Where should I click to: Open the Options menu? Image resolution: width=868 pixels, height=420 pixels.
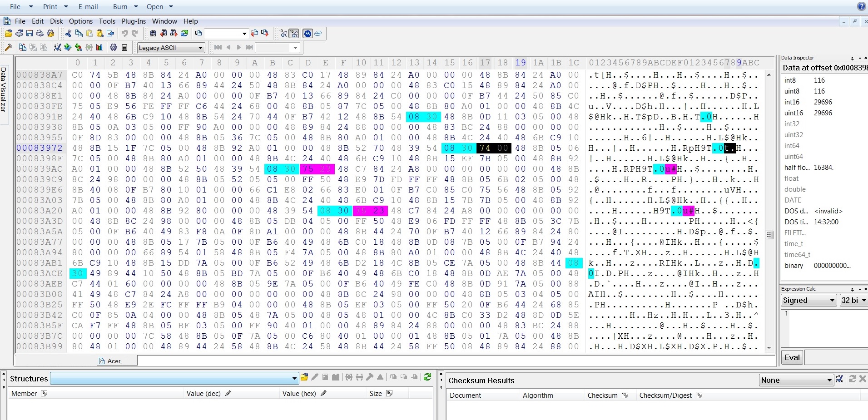(x=81, y=21)
